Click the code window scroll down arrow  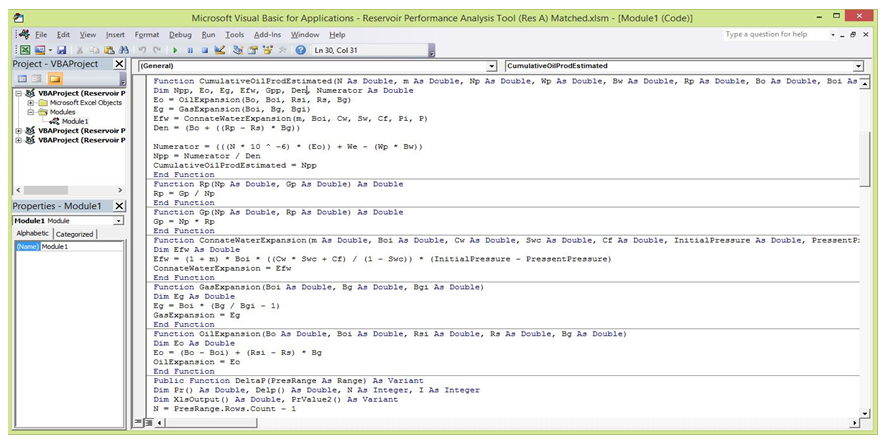pos(864,414)
